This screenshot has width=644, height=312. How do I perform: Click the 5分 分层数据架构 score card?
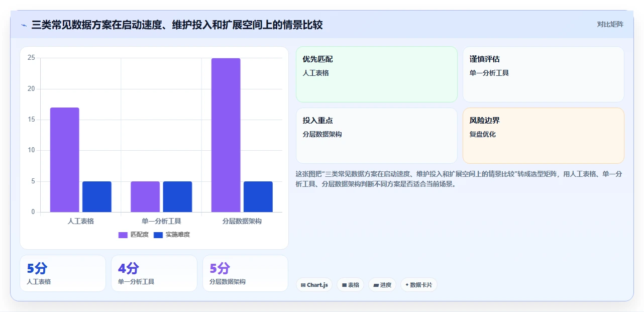pyautogui.click(x=246, y=273)
